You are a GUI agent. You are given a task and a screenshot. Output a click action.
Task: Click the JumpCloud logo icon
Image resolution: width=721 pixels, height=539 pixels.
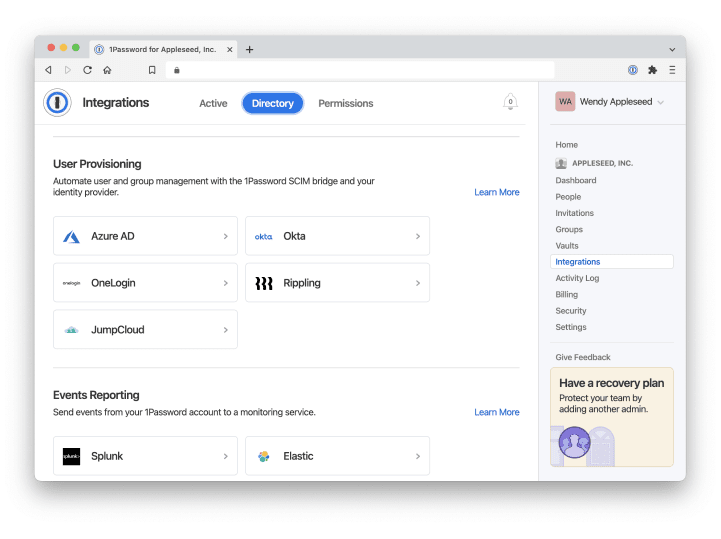click(71, 330)
